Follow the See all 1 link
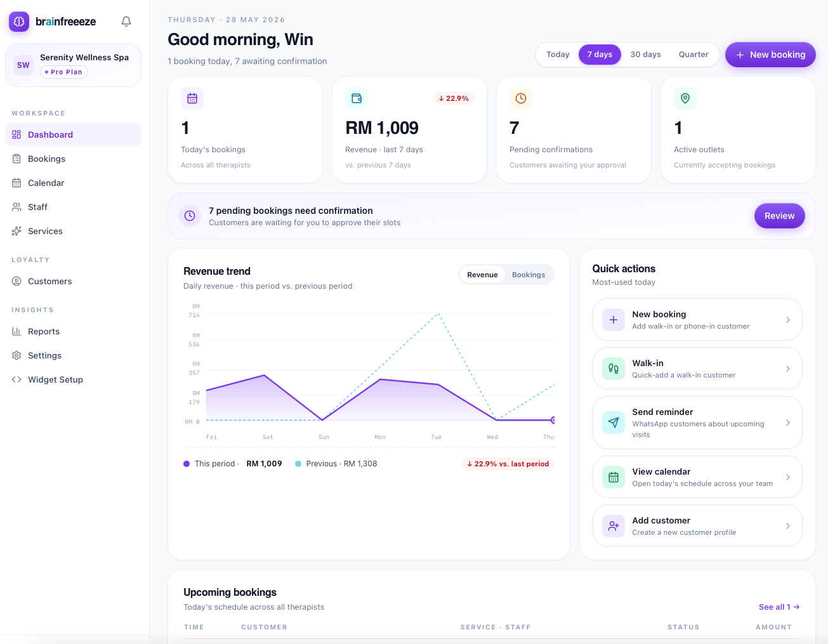 779,607
